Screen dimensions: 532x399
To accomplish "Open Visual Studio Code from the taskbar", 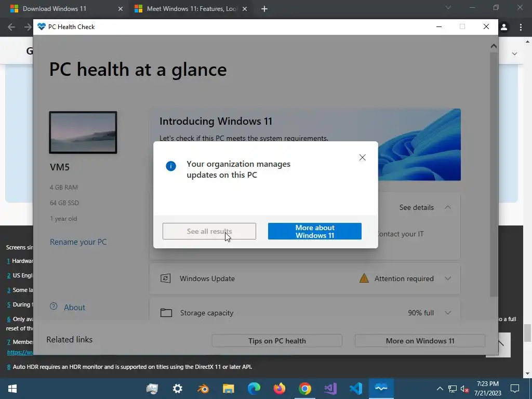I will point(355,389).
